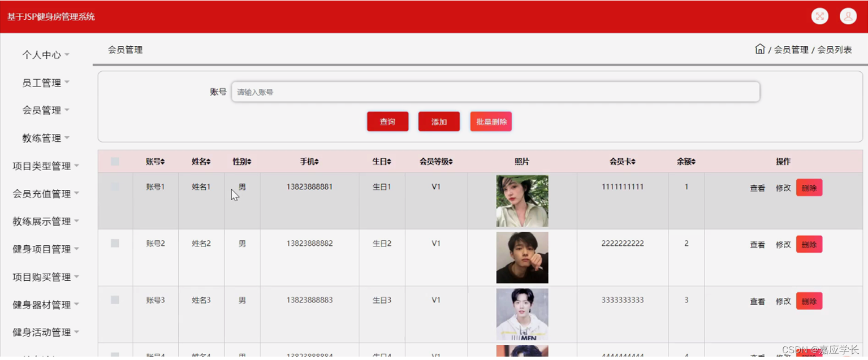Check the 账号3 row checkbox
Viewport: 868px width, 360px height.
(x=115, y=300)
